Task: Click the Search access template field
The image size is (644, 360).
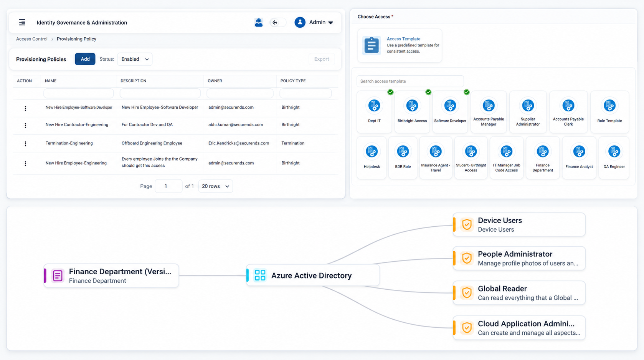Action: [410, 81]
